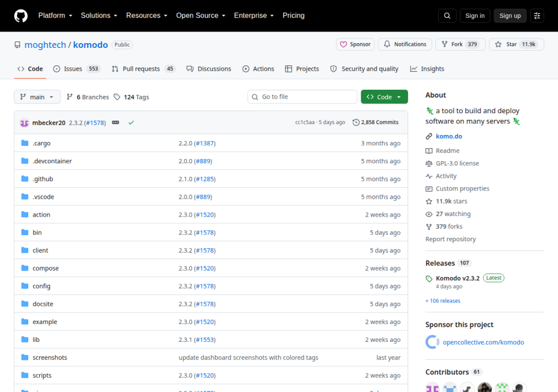Click commit hash cc1c5aa
Screen dimensions: 558x392
(305, 122)
